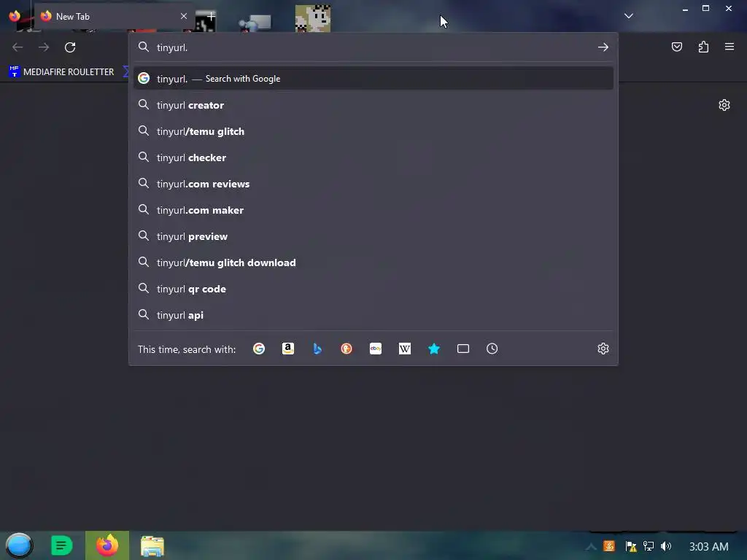Go back using the back arrow

[18, 47]
